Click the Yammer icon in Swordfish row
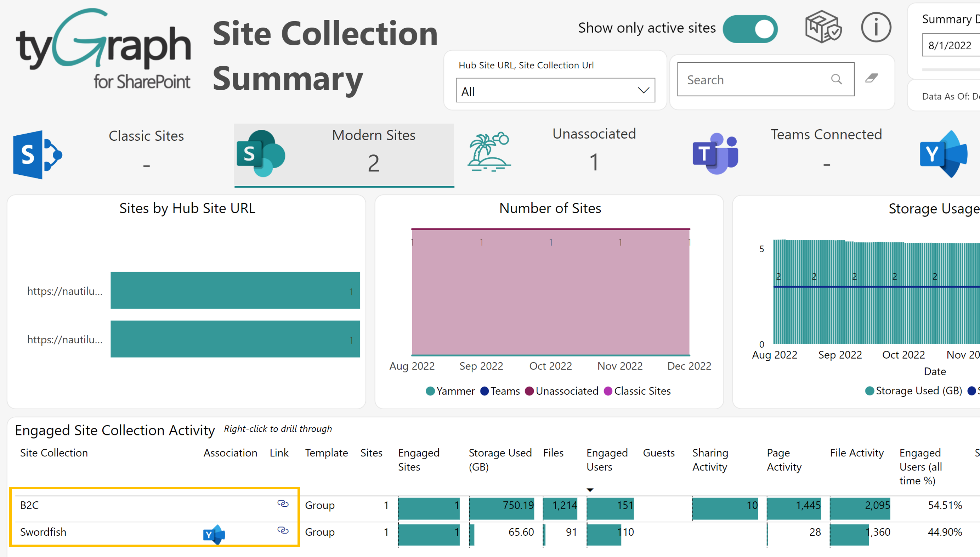The height and width of the screenshot is (557, 980). click(214, 534)
